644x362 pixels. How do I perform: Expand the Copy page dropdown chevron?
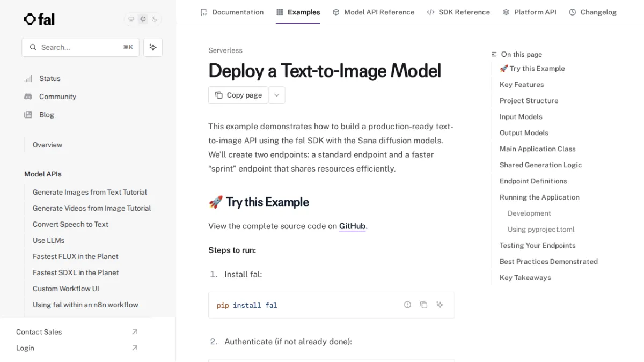276,95
